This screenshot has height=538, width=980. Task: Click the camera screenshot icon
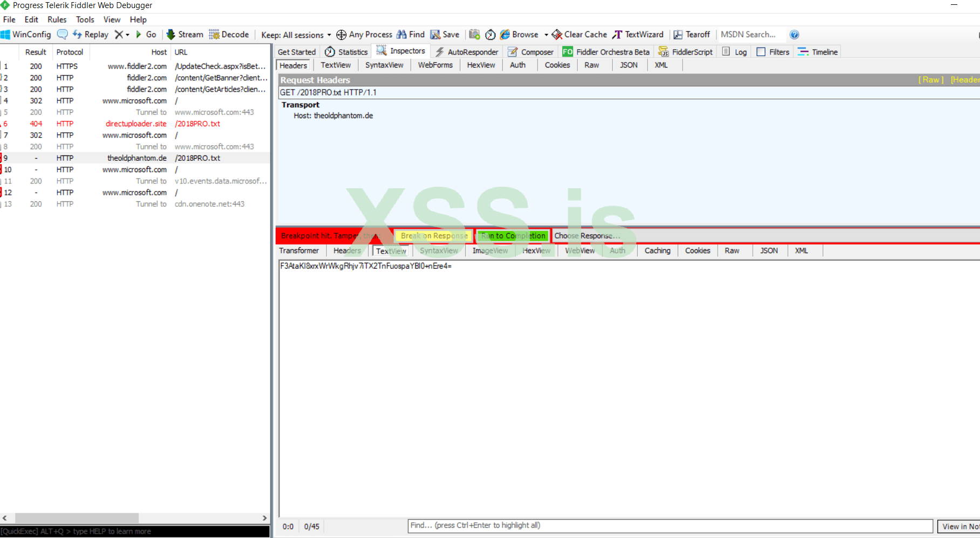[474, 35]
